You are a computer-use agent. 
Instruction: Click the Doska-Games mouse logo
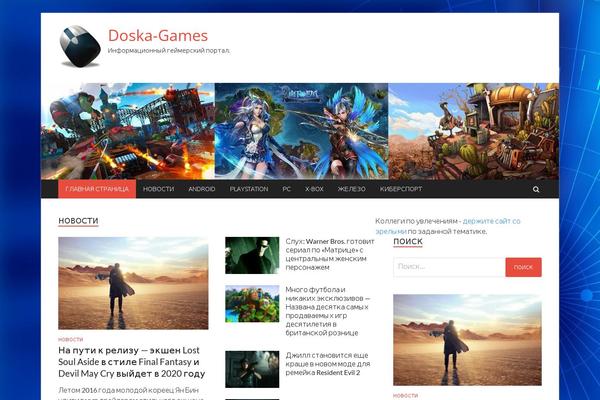pos(80,46)
